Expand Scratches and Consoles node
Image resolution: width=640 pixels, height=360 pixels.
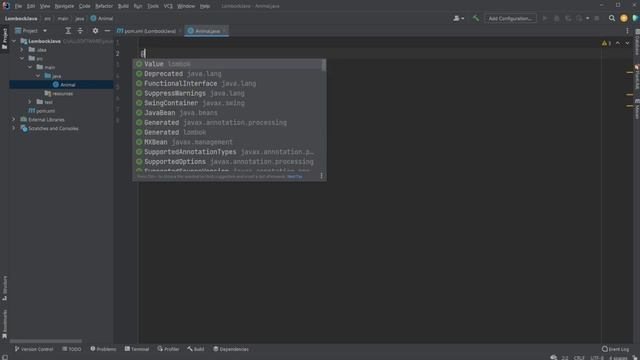[x=14, y=128]
